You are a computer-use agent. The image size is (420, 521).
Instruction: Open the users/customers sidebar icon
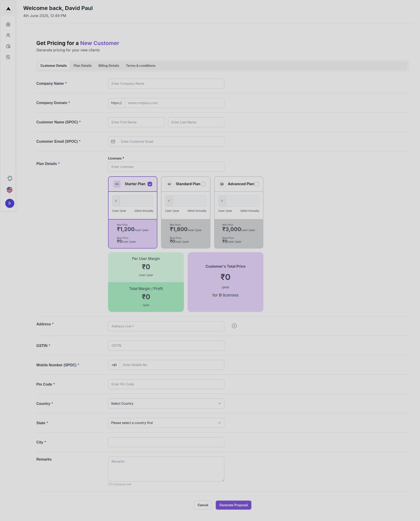point(8,35)
